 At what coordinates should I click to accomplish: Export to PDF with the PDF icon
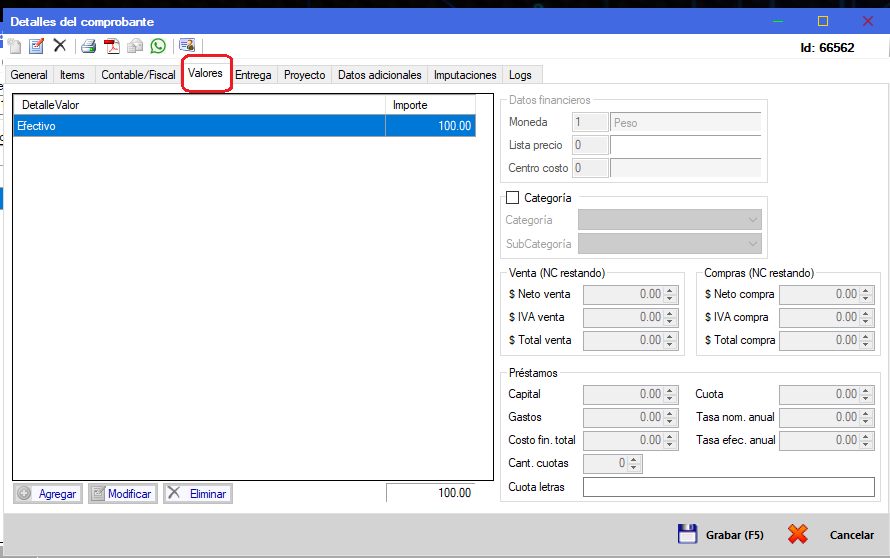(112, 46)
